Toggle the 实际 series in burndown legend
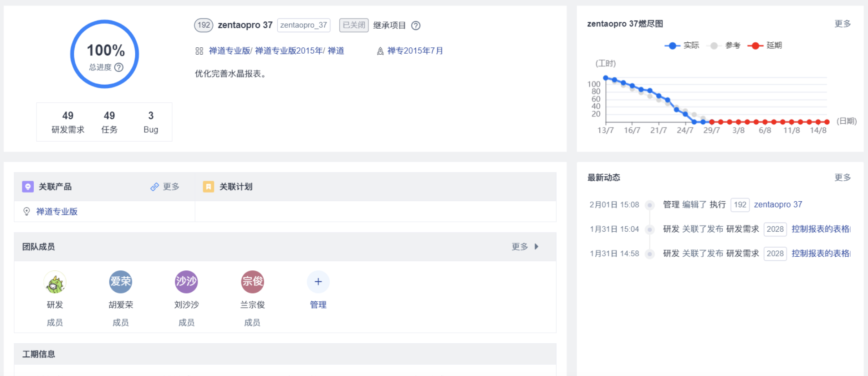 click(681, 46)
